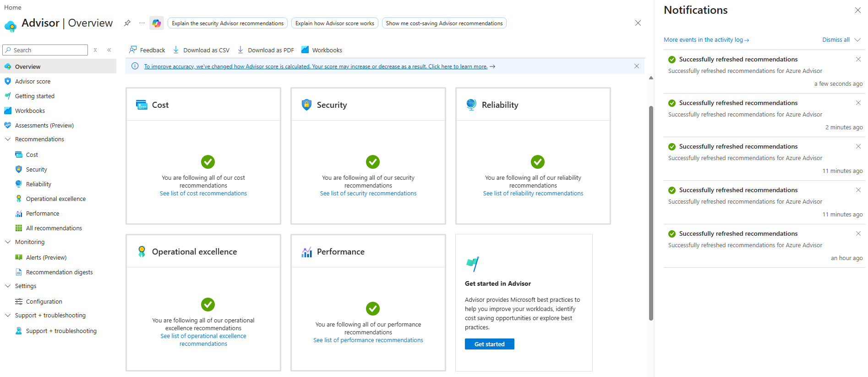The image size is (868, 377).
Task: Dismiss the Advisor score info banner
Action: [637, 66]
